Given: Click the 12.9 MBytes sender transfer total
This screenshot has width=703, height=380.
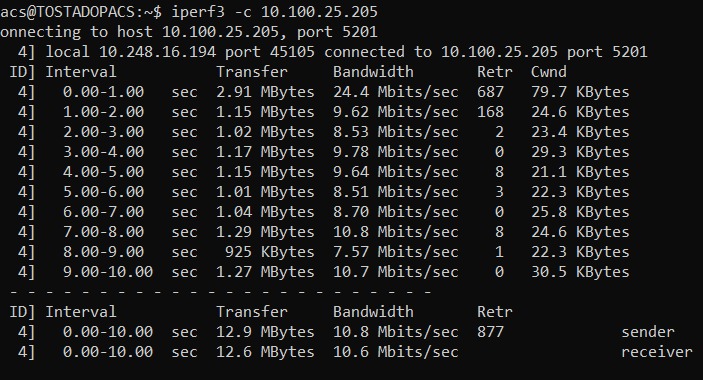Looking at the screenshot, I should (x=265, y=332).
